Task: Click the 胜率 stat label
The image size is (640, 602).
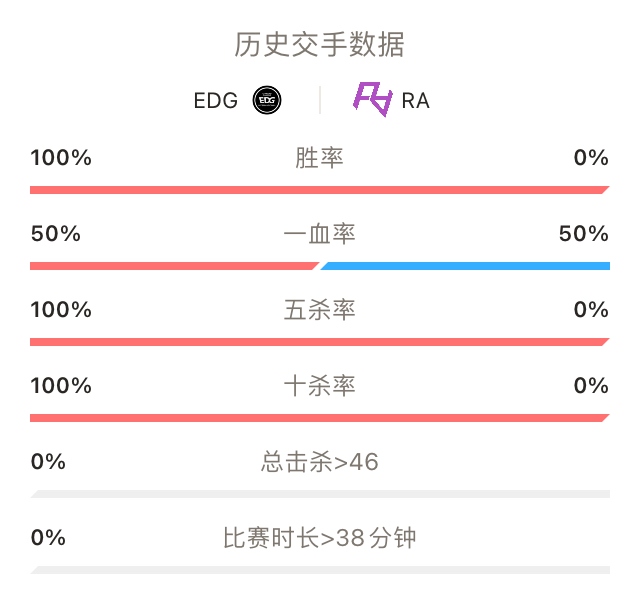Action: (x=320, y=158)
